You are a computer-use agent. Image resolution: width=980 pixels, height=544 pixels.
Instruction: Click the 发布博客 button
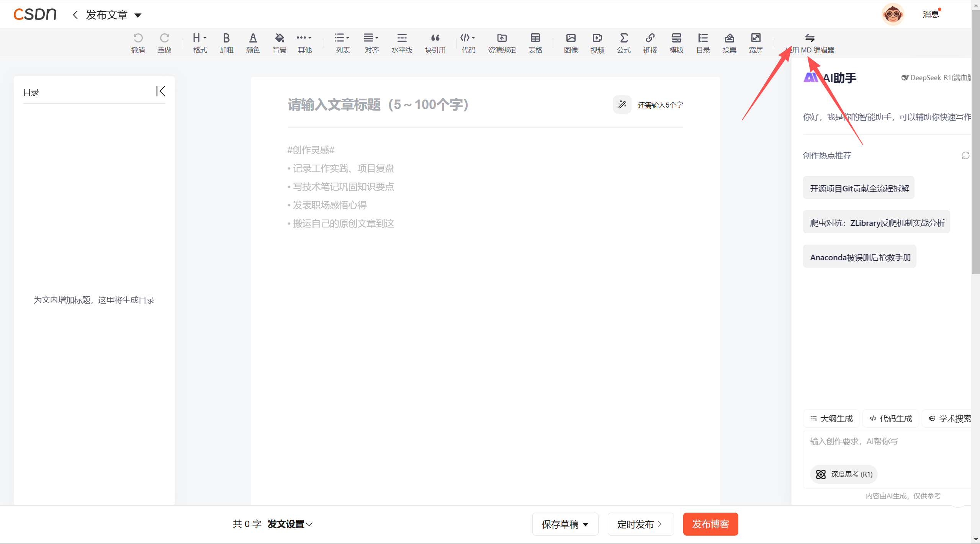tap(710, 524)
